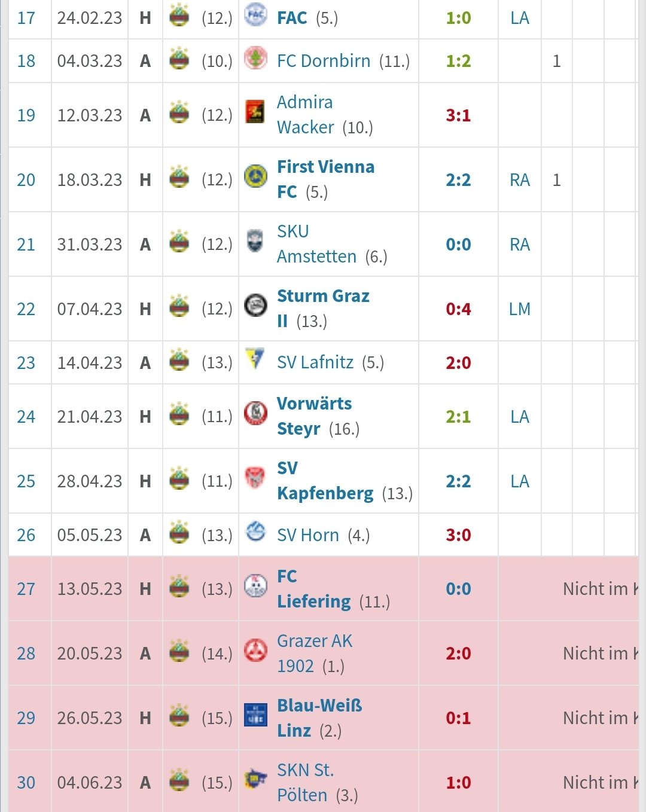Click the FC Dornbirn club crest

[255, 59]
